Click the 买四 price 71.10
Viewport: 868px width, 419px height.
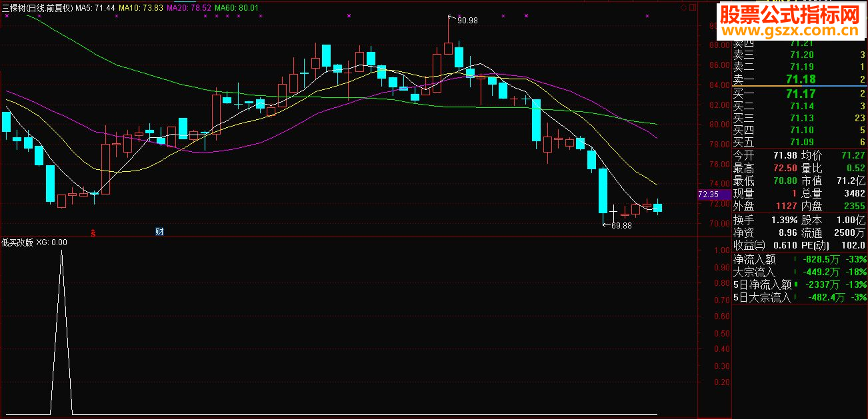pyautogui.click(x=801, y=131)
